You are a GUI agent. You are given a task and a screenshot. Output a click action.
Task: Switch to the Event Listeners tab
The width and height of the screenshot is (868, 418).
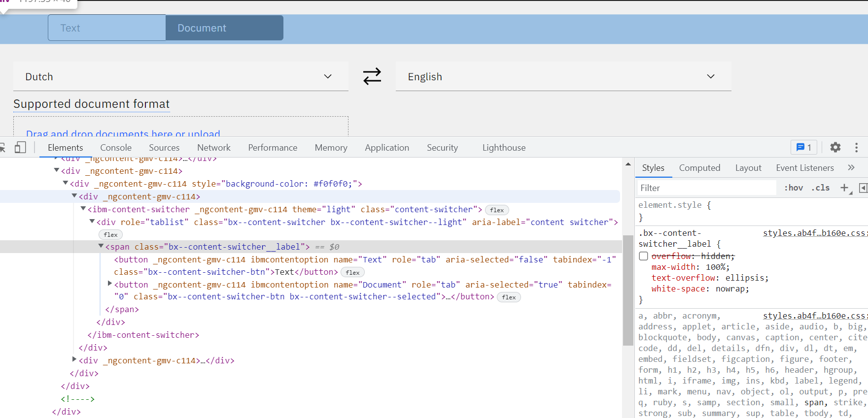805,168
